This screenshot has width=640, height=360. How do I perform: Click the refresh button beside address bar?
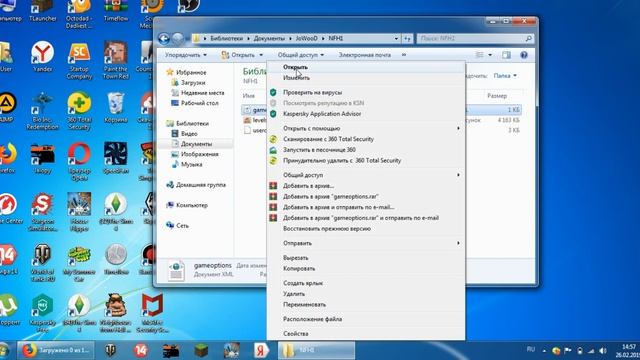(x=407, y=38)
